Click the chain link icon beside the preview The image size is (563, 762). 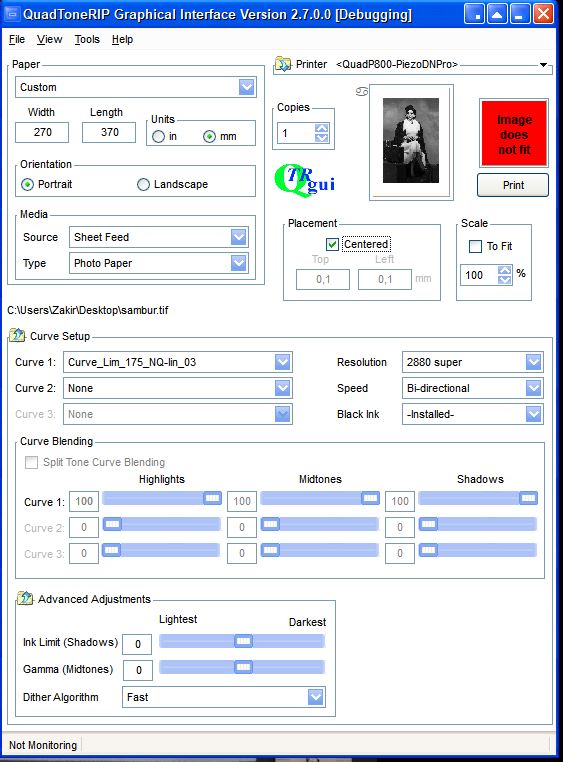(x=362, y=91)
